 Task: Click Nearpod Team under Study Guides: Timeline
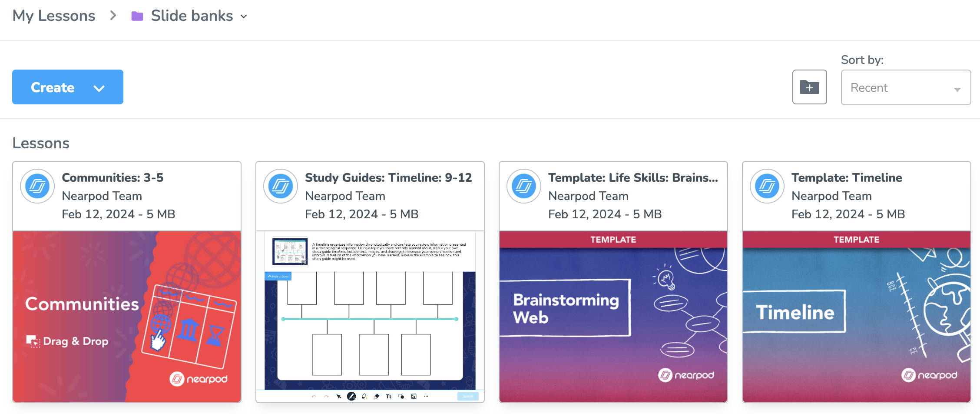[345, 196]
